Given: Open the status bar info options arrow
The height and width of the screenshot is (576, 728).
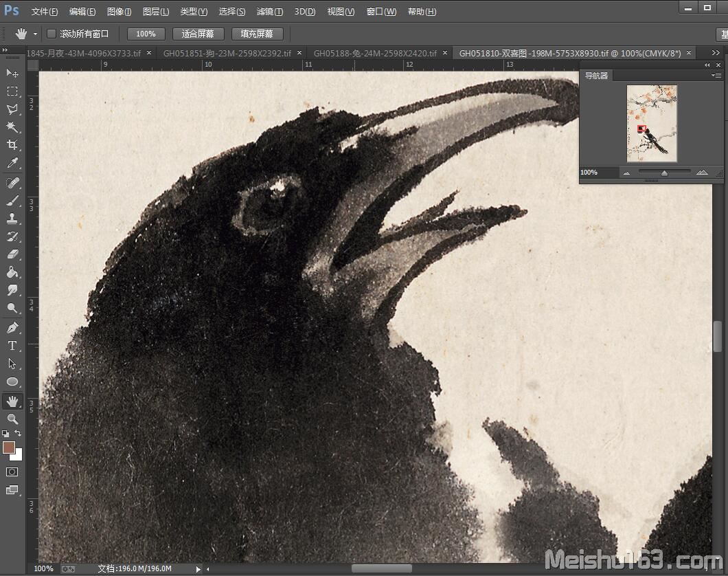Looking at the screenshot, I should click(x=198, y=568).
